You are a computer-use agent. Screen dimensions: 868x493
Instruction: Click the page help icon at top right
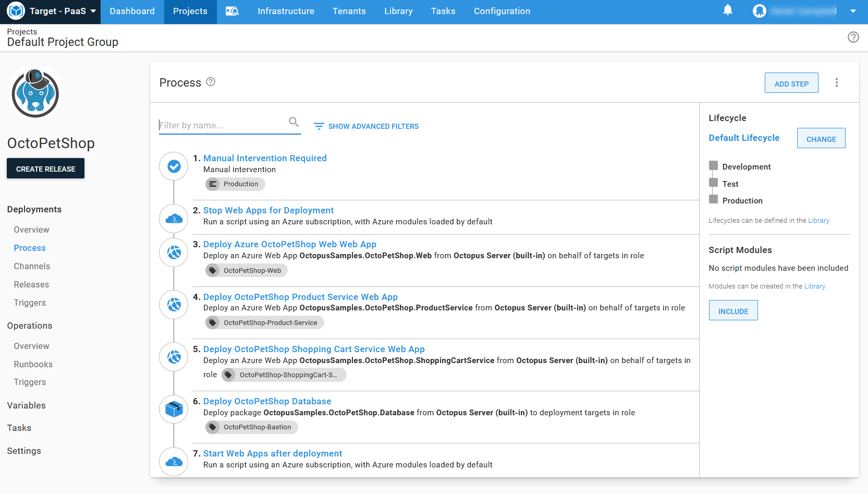click(x=853, y=37)
